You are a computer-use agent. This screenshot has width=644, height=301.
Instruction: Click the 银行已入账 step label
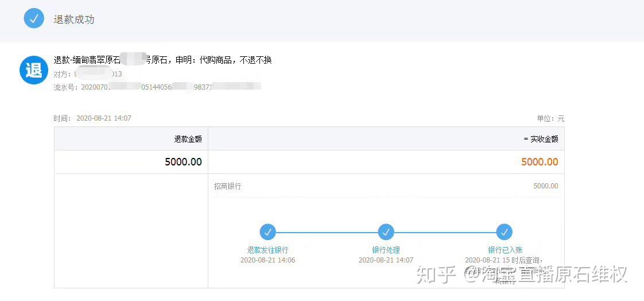505,250
